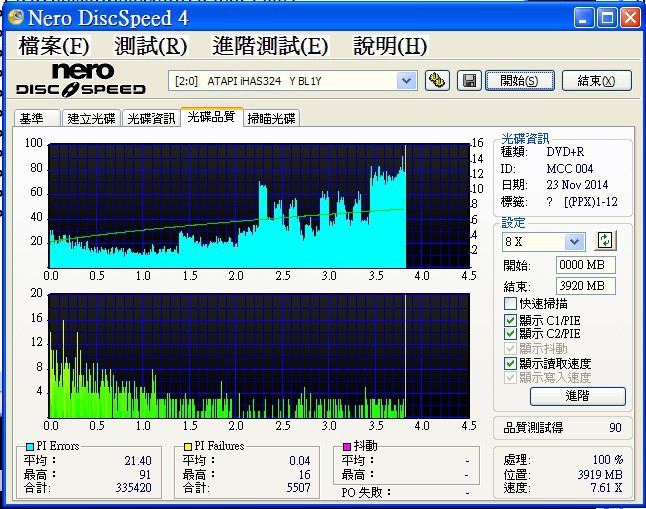The image size is (646, 509).
Task: Click the magenta 抖動 jitter legend swatch
Action: pos(347,446)
